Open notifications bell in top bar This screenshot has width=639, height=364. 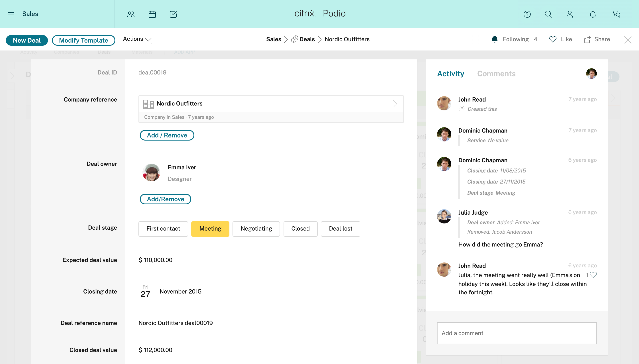click(593, 14)
